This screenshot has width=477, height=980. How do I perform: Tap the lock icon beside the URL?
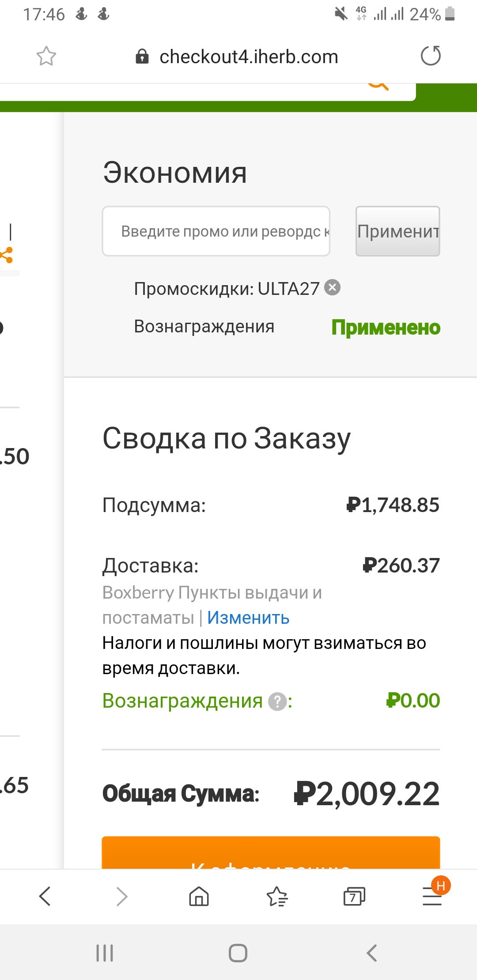pyautogui.click(x=142, y=57)
